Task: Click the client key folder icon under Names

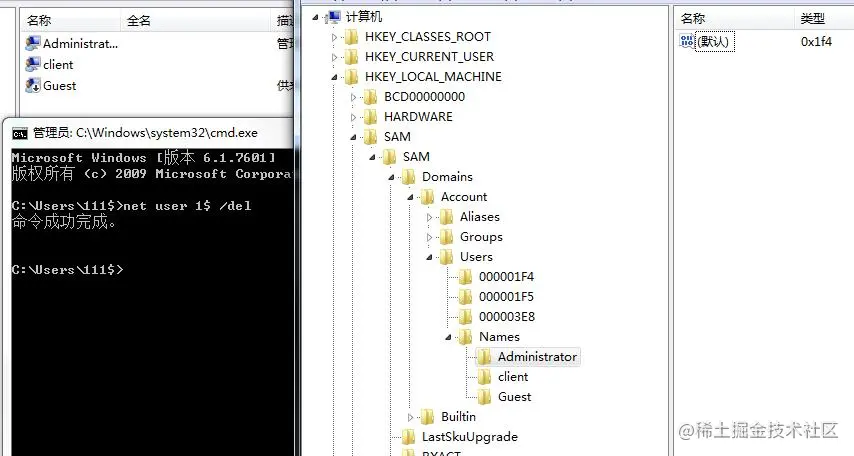Action: (x=485, y=377)
